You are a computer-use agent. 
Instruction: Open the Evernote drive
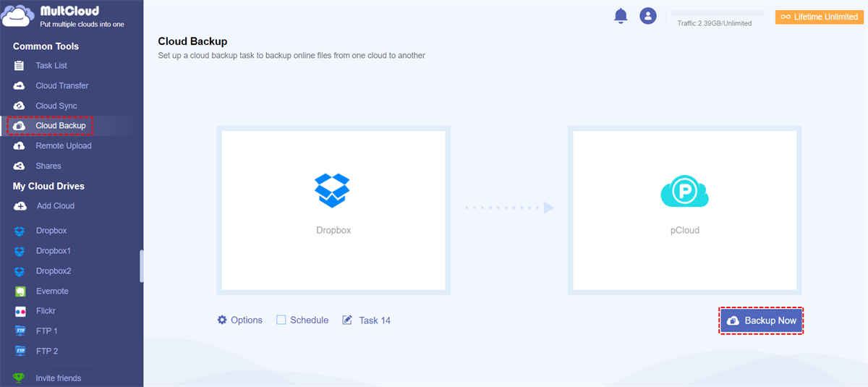52,292
